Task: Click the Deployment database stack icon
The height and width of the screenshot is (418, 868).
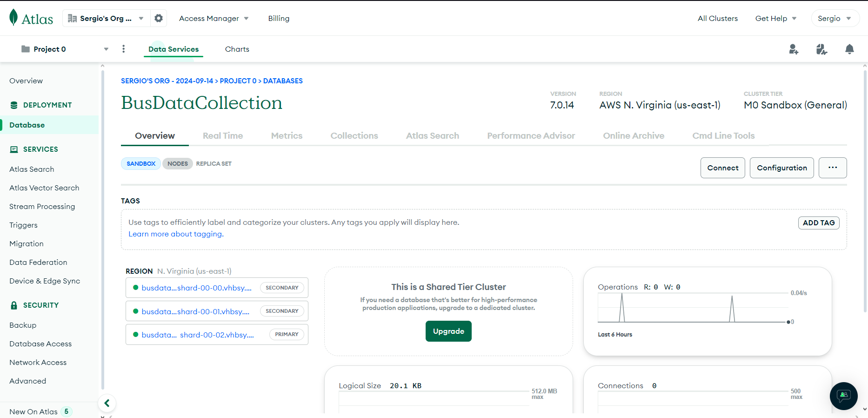Action: coord(14,105)
